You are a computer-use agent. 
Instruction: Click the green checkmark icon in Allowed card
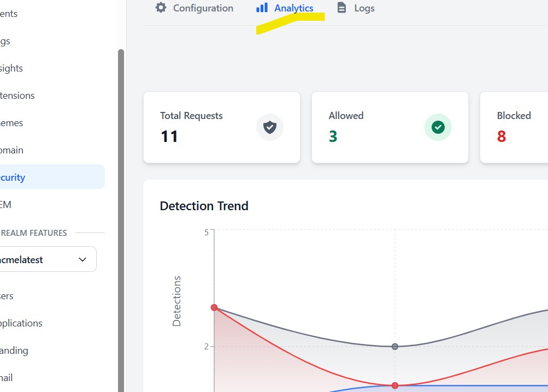pos(438,127)
